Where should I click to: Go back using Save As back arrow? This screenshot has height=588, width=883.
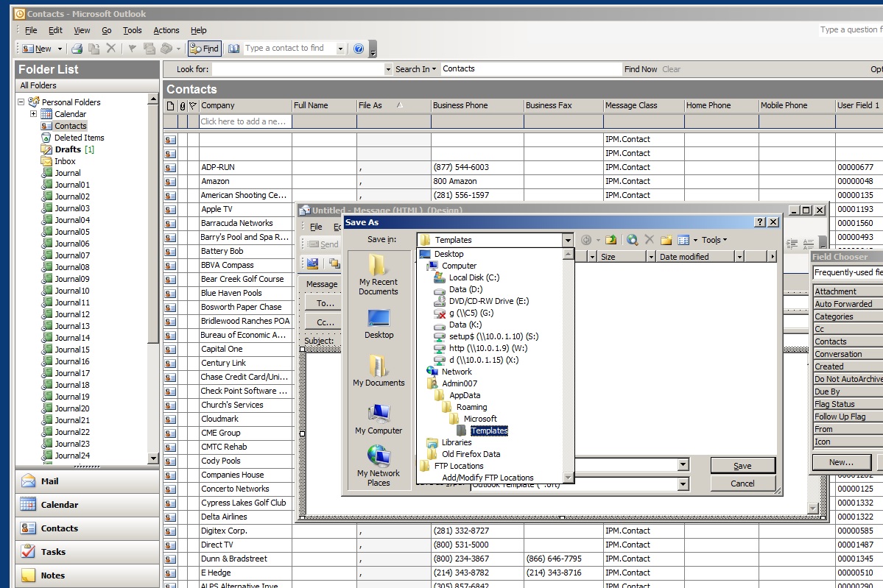[586, 240]
